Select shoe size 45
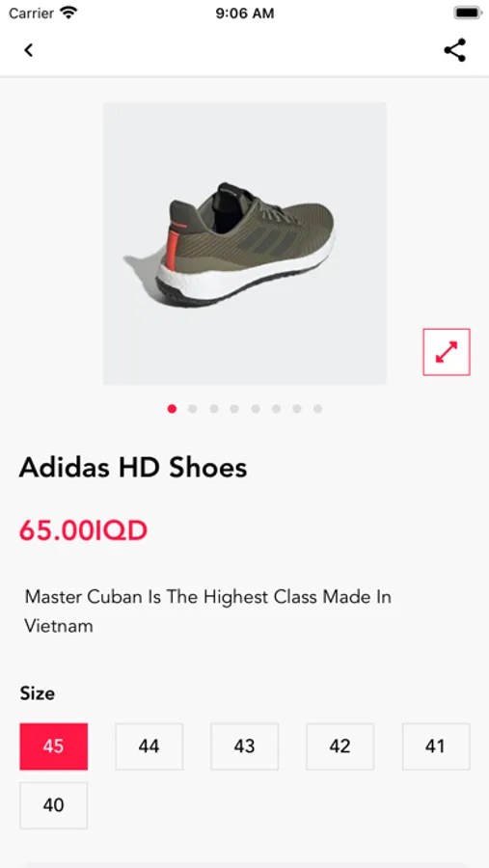The image size is (489, 868). [x=54, y=746]
